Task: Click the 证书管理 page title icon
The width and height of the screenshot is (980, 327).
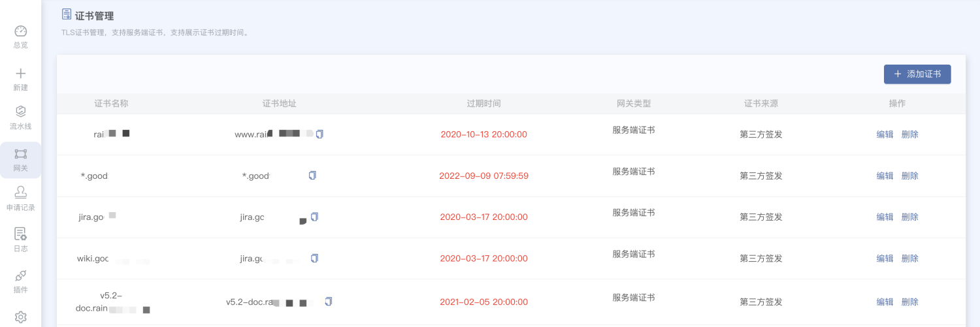Action: [x=66, y=14]
